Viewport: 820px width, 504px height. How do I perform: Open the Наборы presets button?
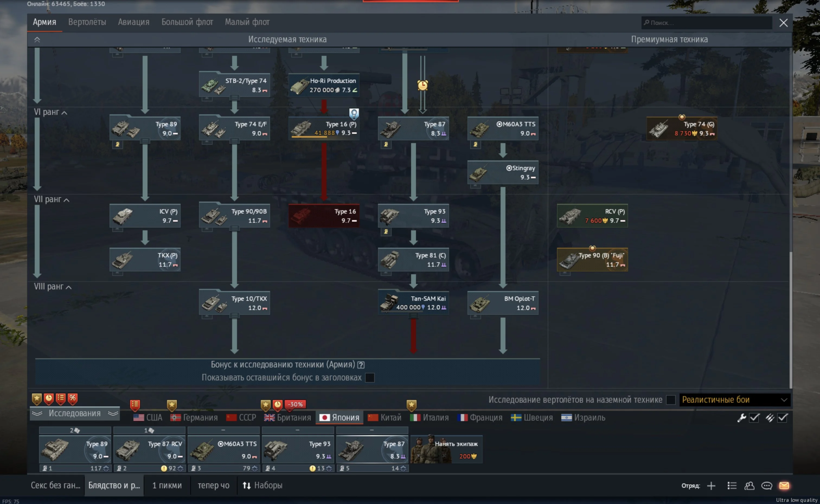(263, 485)
